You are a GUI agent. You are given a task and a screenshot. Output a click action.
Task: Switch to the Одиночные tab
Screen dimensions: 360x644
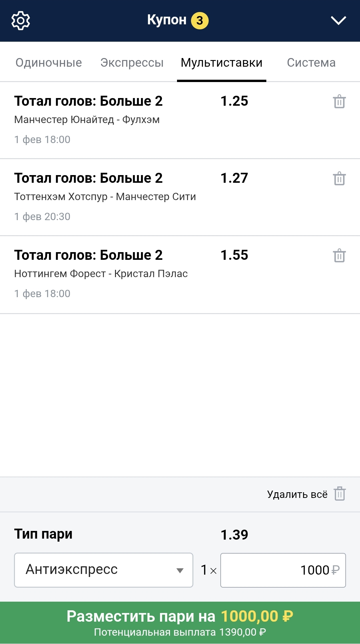[x=49, y=63]
